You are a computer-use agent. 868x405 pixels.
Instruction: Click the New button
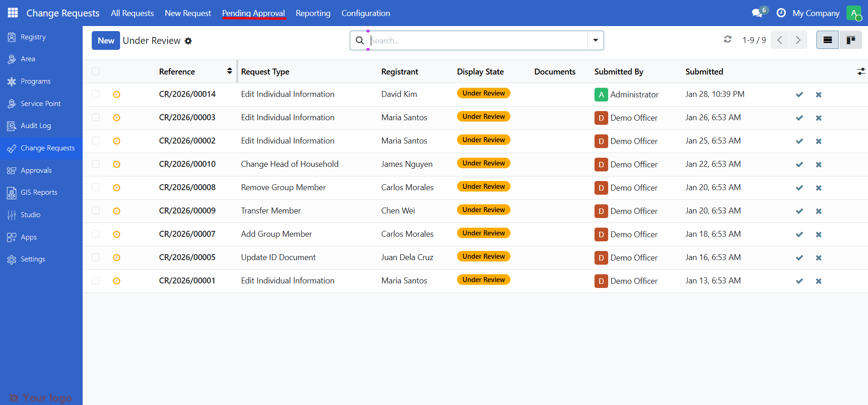click(x=106, y=40)
